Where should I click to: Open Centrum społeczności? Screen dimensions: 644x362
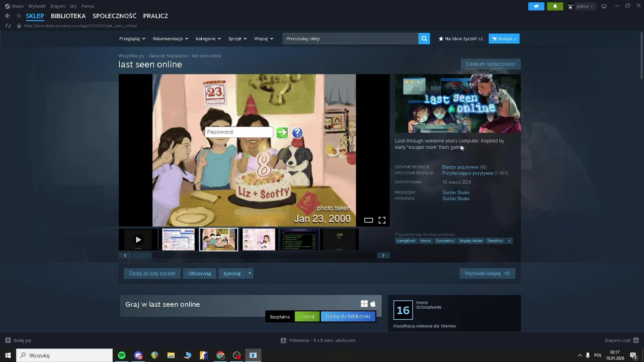(x=491, y=64)
